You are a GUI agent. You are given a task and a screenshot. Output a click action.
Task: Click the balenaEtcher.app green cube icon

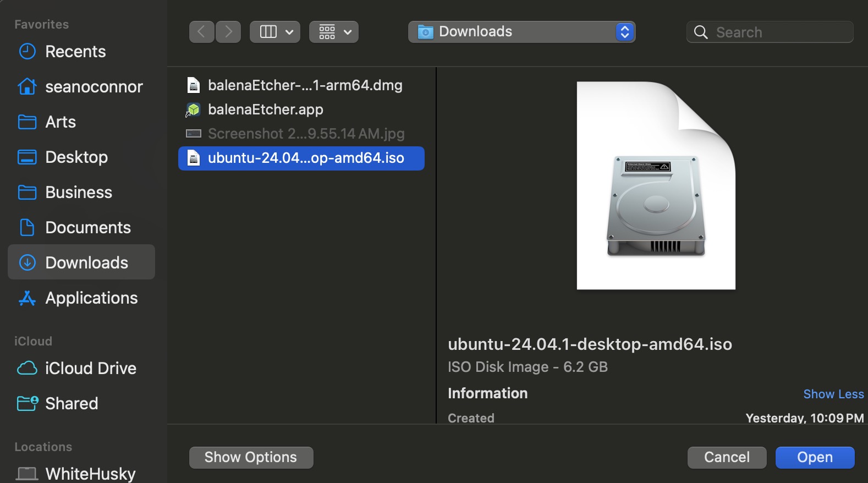coord(193,110)
